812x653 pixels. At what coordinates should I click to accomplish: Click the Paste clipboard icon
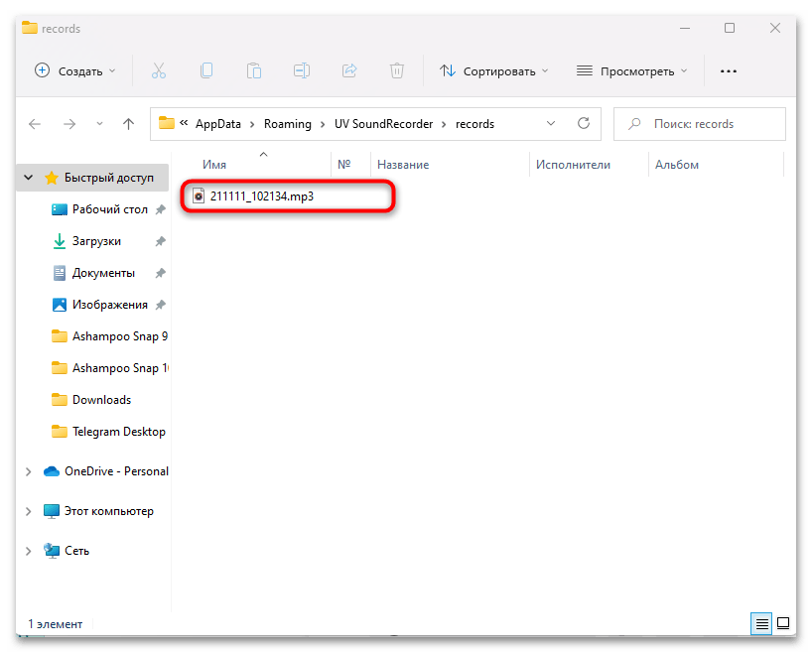[254, 70]
